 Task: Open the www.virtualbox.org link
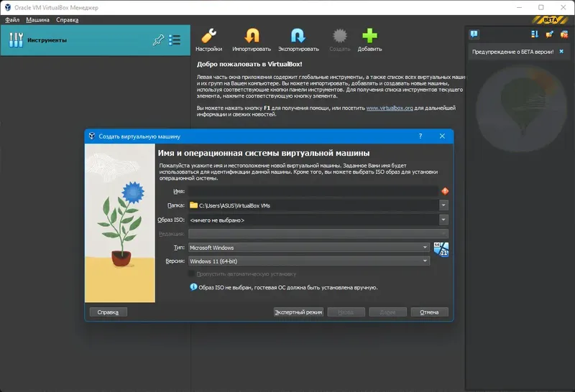(x=390, y=108)
